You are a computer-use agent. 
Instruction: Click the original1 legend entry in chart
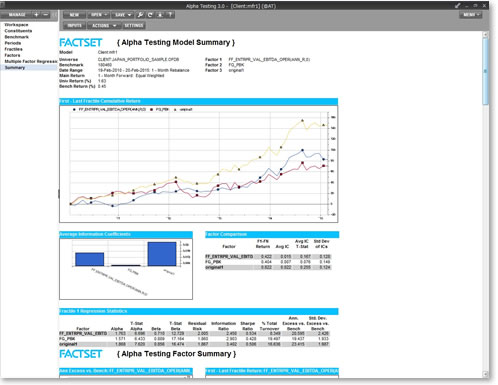tap(183, 109)
